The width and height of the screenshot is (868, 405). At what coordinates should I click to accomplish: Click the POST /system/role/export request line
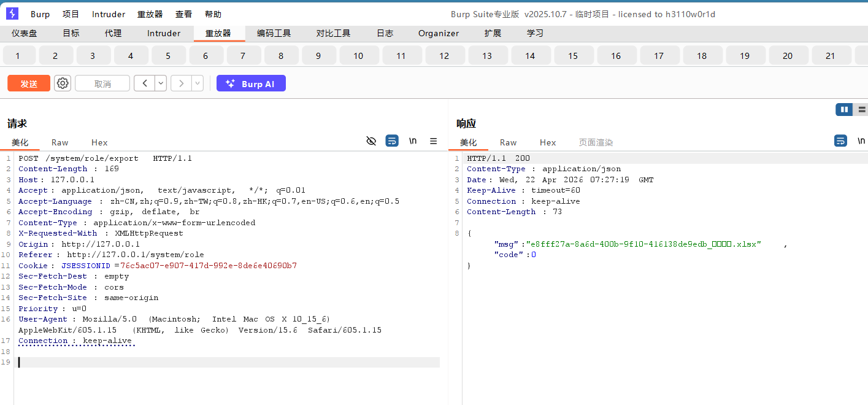(105, 158)
